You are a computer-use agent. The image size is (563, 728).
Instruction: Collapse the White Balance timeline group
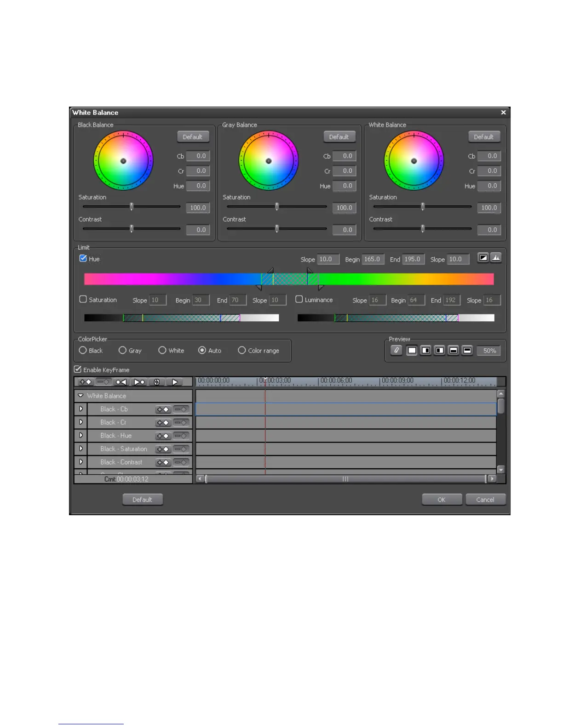(81, 396)
